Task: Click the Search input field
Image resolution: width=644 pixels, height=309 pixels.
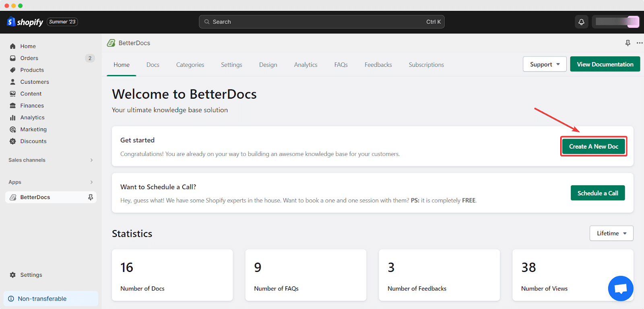Action: tap(322, 22)
